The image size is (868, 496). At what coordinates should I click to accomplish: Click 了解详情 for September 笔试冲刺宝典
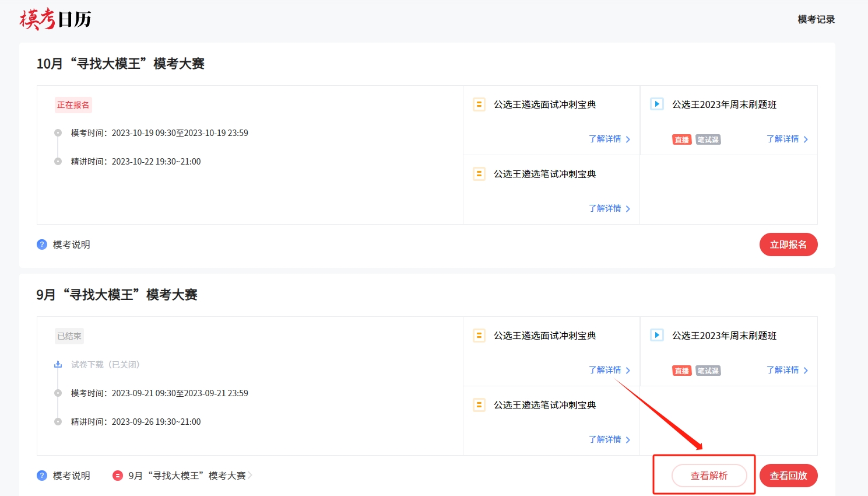(609, 439)
